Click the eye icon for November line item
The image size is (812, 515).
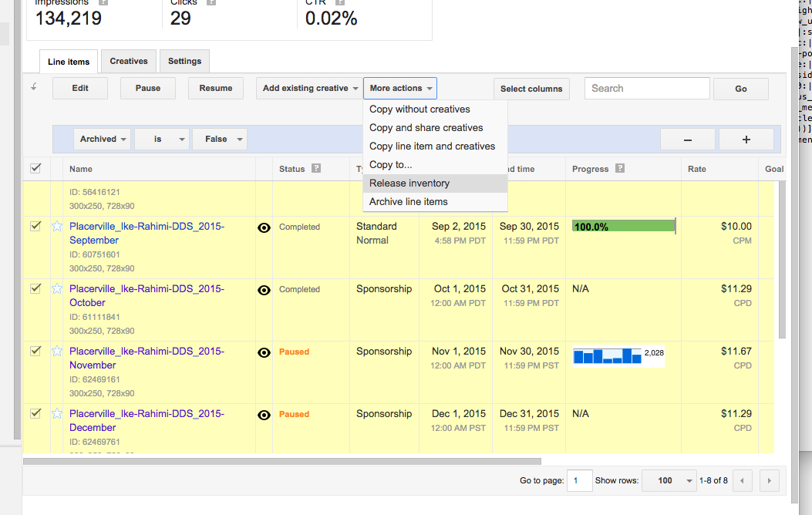(264, 352)
